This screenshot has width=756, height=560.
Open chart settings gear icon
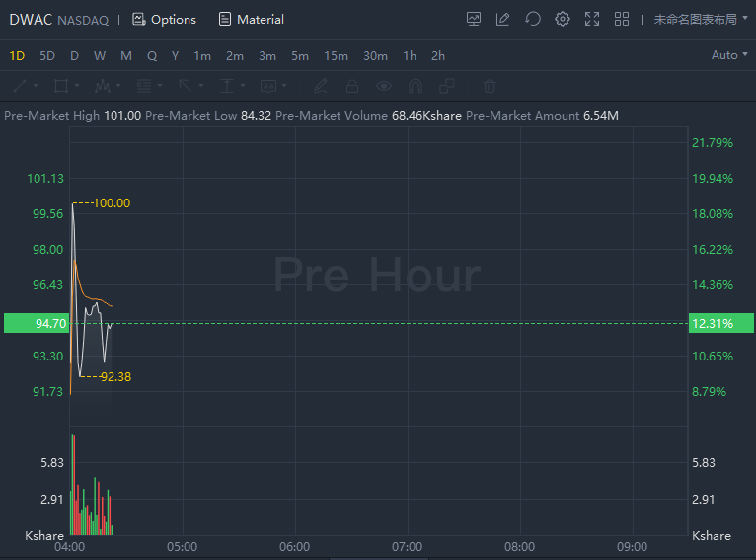(x=563, y=20)
